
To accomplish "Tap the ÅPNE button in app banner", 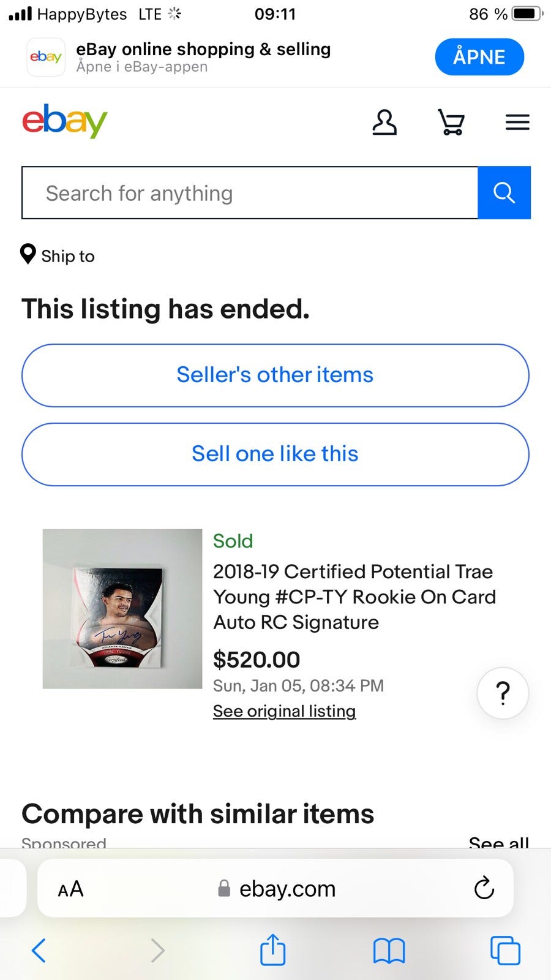I will (x=479, y=57).
